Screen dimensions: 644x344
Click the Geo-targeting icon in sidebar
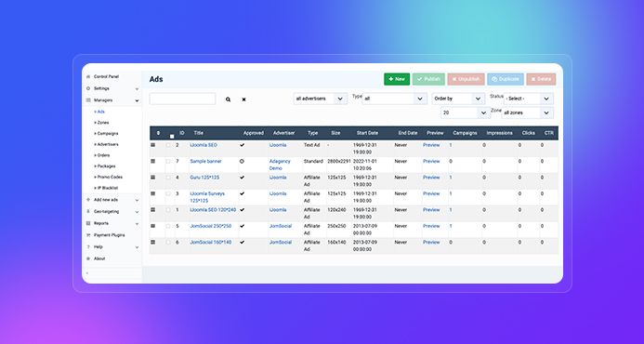88,211
